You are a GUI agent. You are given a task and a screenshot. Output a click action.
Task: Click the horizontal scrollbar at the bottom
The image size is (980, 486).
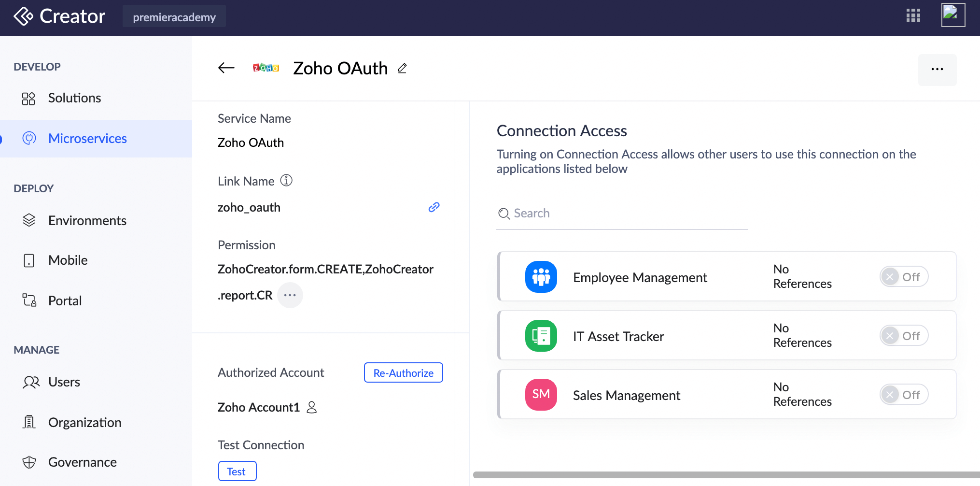click(x=727, y=475)
